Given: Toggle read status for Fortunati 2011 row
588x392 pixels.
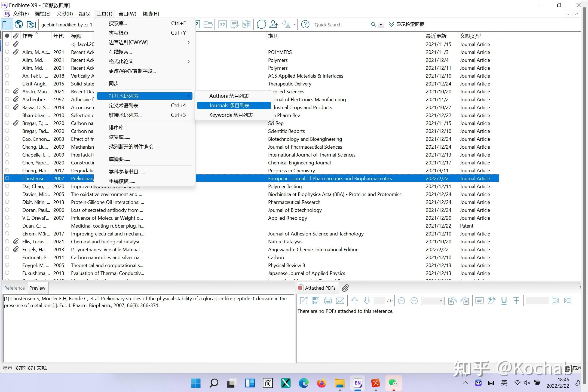Looking at the screenshot, I should pos(7,257).
